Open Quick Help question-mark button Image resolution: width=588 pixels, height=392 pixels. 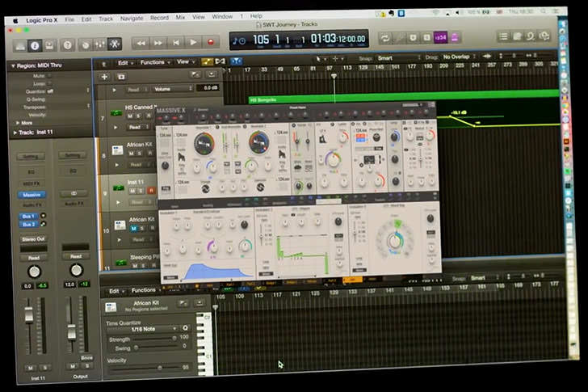click(x=68, y=45)
